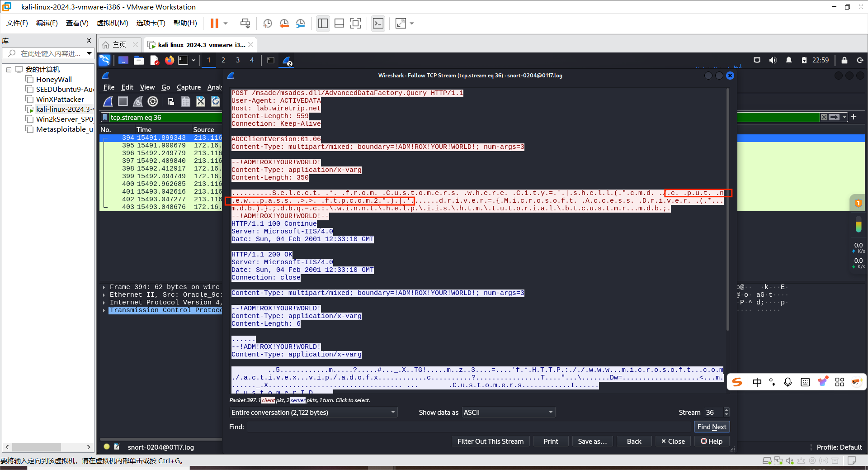Image resolution: width=868 pixels, height=470 pixels.
Task: Click the reload capture file icon
Action: tap(216, 102)
